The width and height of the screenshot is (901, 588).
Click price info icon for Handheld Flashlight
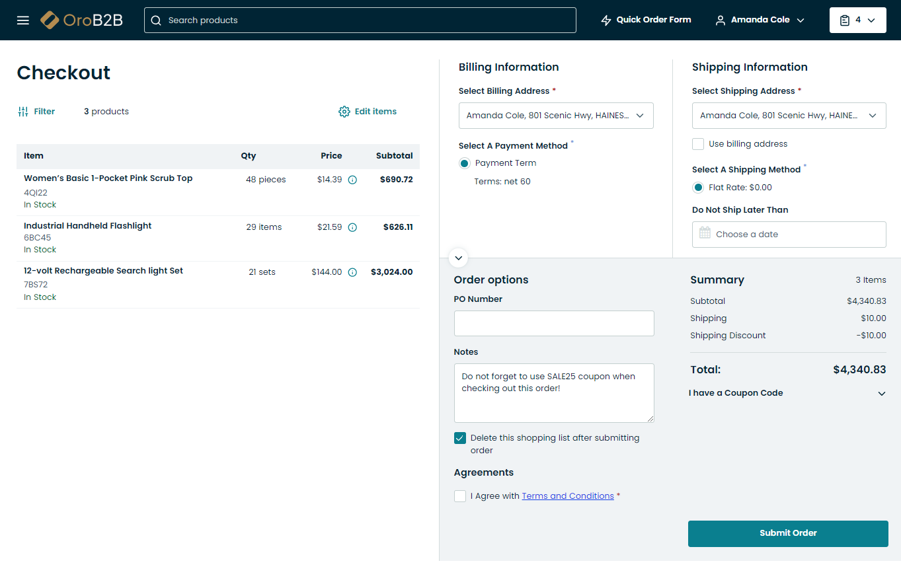click(x=352, y=227)
